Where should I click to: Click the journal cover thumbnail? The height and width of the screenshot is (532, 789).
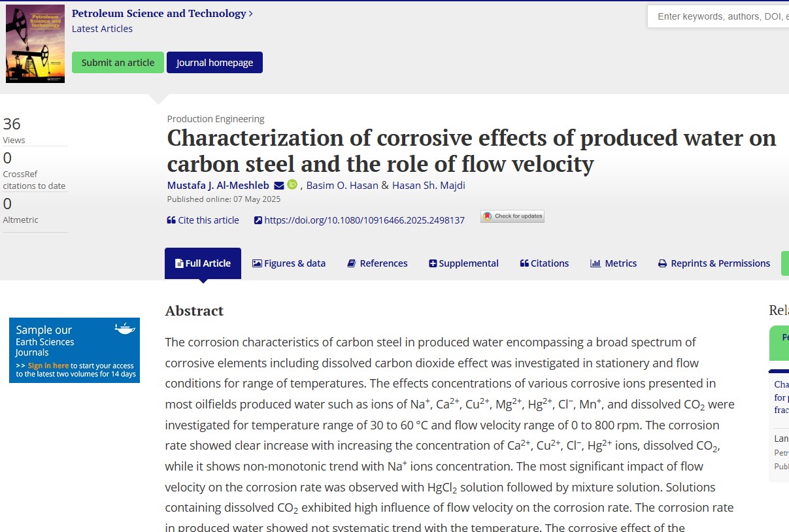[35, 44]
